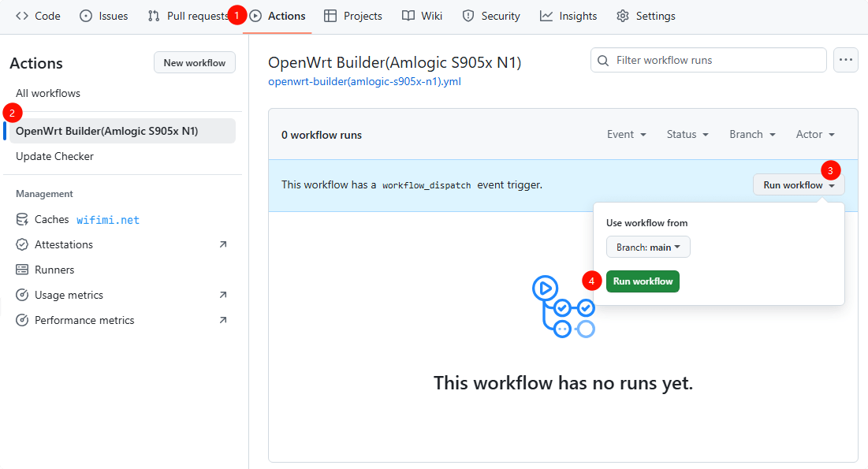Open Attestations in sidebar
Image resolution: width=868 pixels, height=469 pixels.
(x=64, y=244)
